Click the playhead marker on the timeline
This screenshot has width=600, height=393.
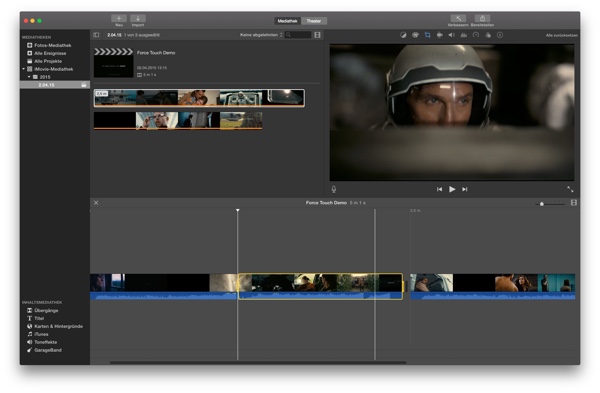click(238, 210)
